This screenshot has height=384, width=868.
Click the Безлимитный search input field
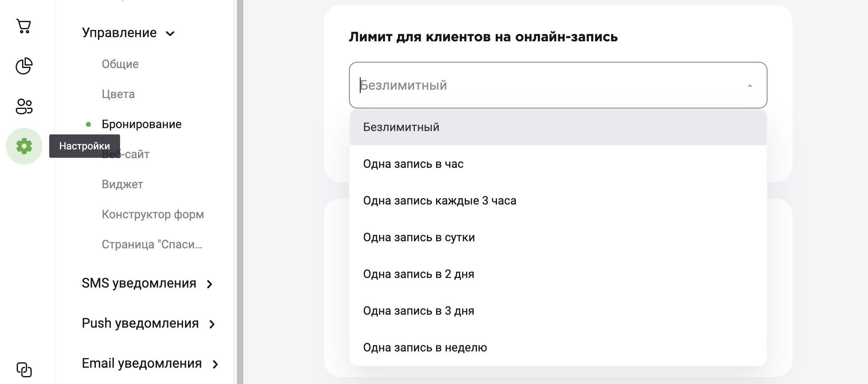[x=550, y=85]
